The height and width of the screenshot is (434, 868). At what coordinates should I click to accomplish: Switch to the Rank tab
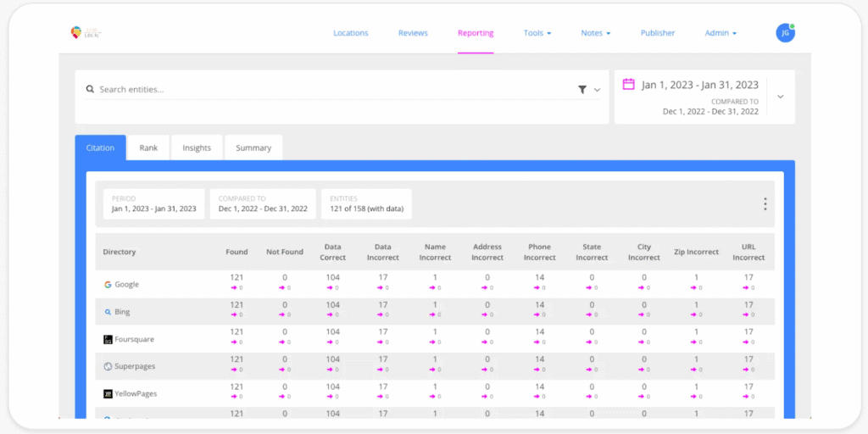point(148,147)
